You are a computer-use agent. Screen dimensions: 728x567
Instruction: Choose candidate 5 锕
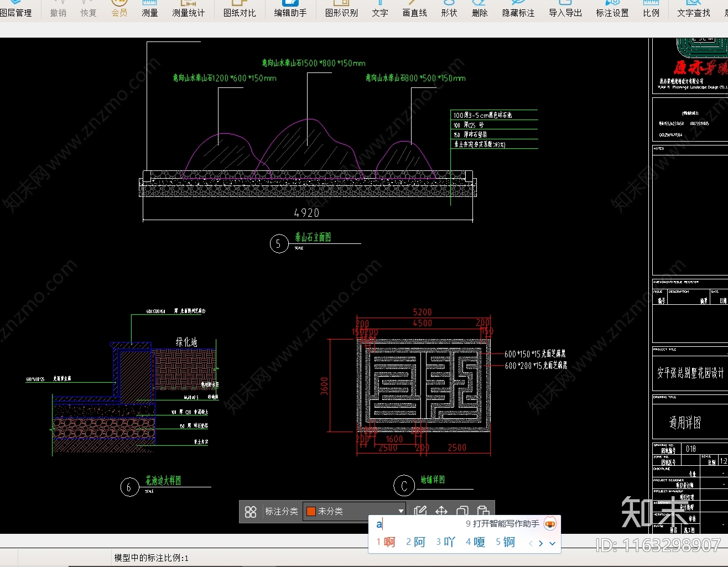click(505, 542)
